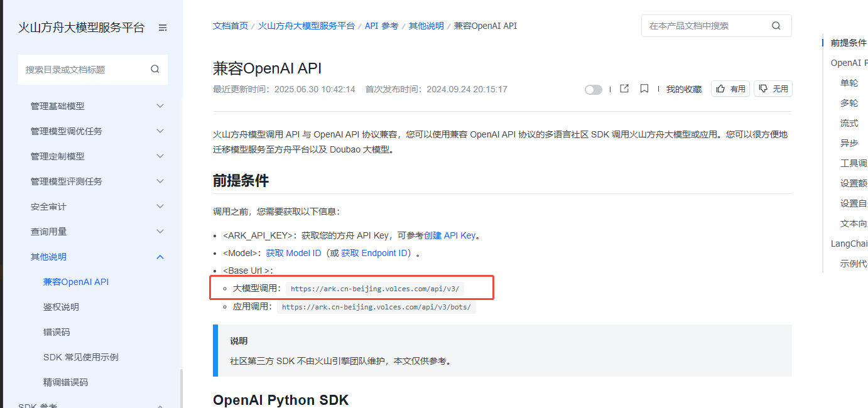Open SDK 常见使用示例 page

point(81,357)
